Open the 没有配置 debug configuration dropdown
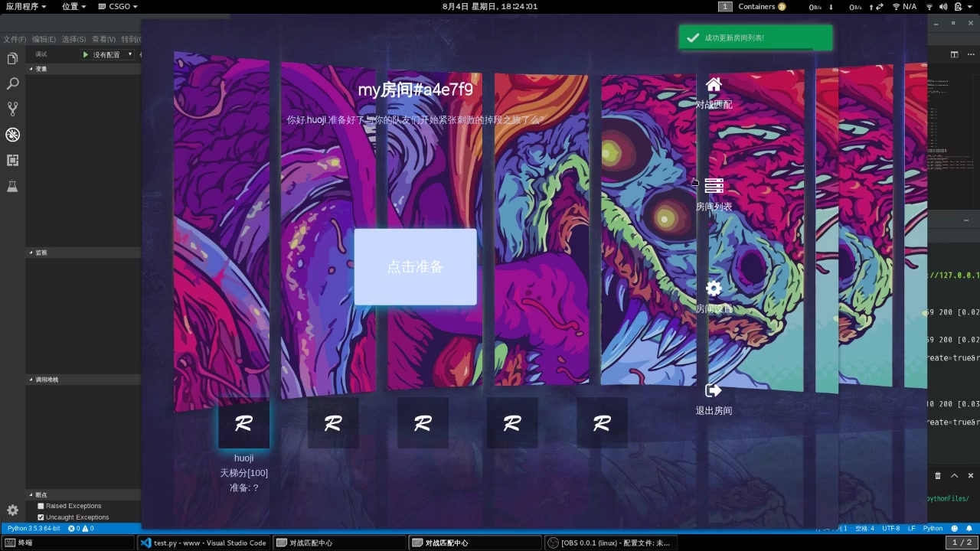 (x=113, y=54)
